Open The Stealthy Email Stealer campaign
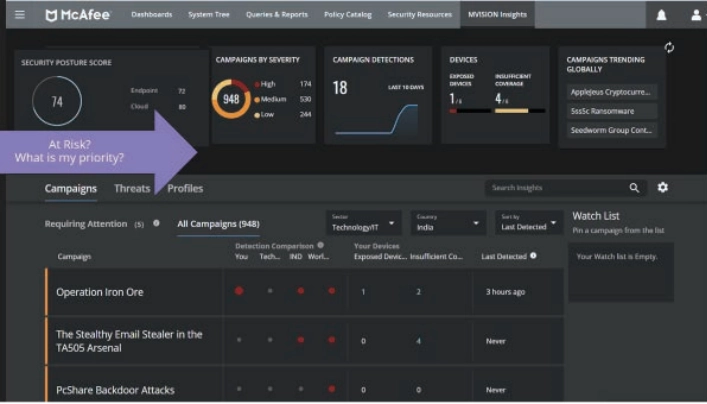 (129, 341)
